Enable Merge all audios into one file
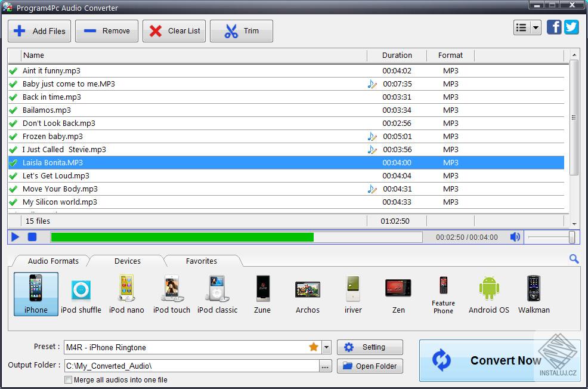The height and width of the screenshot is (389, 588). [x=69, y=379]
